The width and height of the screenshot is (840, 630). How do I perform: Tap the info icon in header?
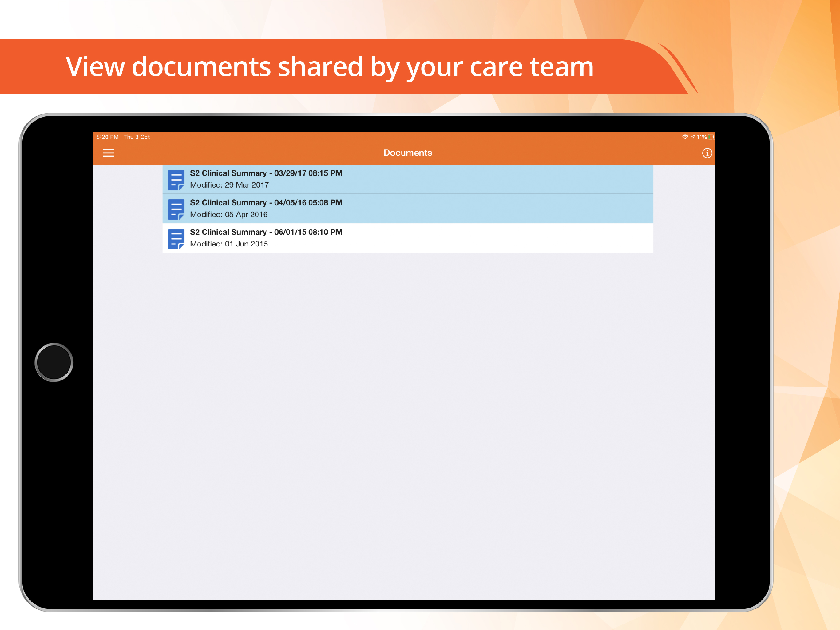click(x=707, y=153)
